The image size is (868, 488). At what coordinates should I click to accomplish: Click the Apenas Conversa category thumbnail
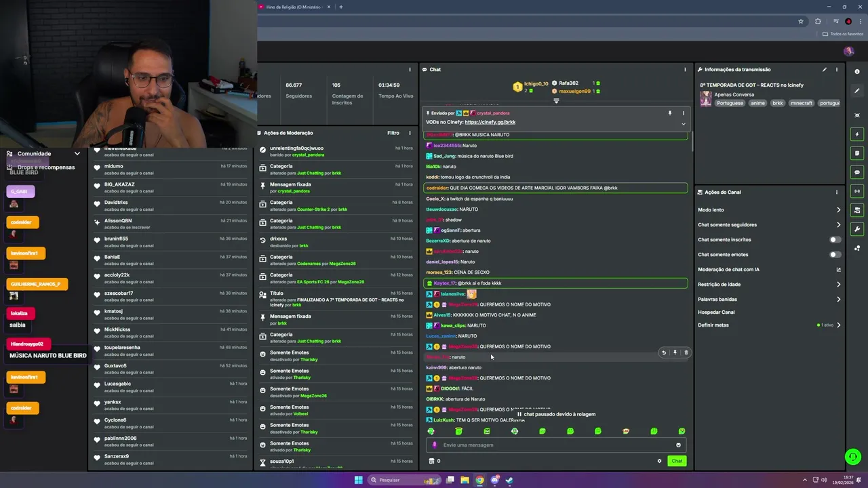coord(706,99)
